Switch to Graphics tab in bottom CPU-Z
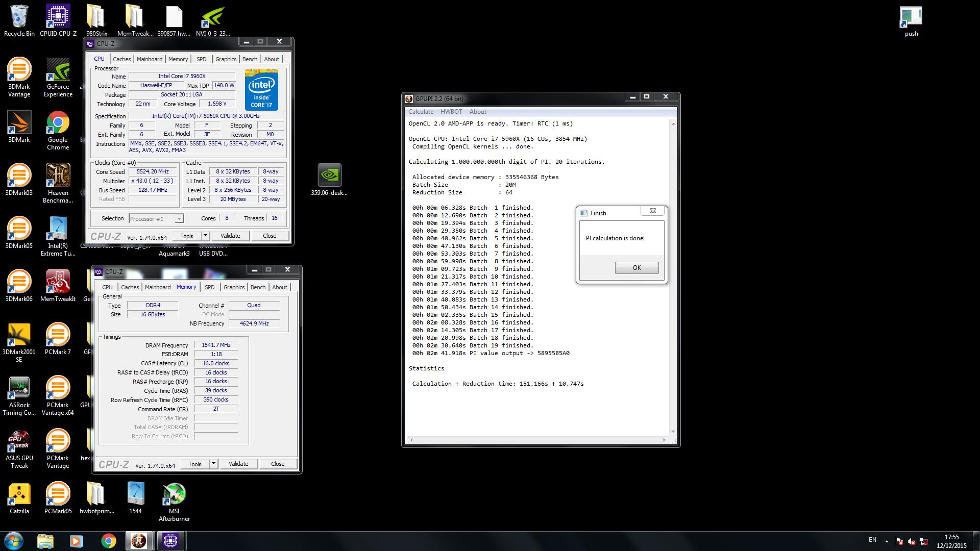The height and width of the screenshot is (551, 980). 234,287
